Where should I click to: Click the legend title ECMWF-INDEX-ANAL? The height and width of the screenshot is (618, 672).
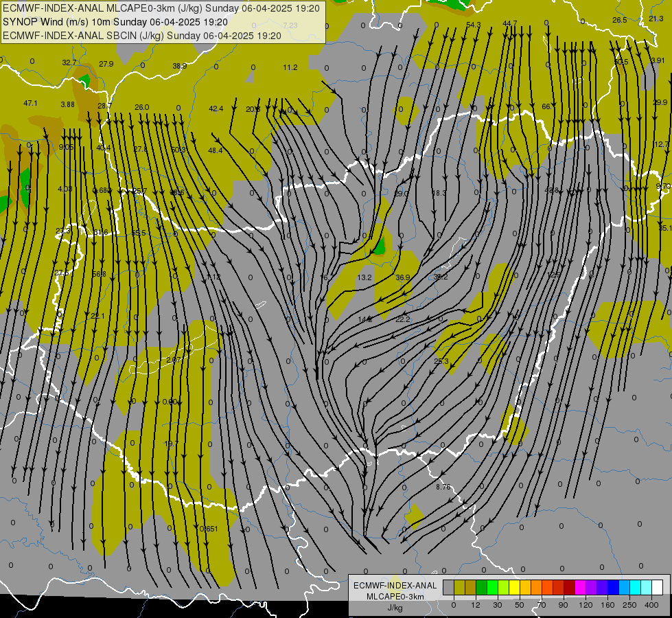395,586
